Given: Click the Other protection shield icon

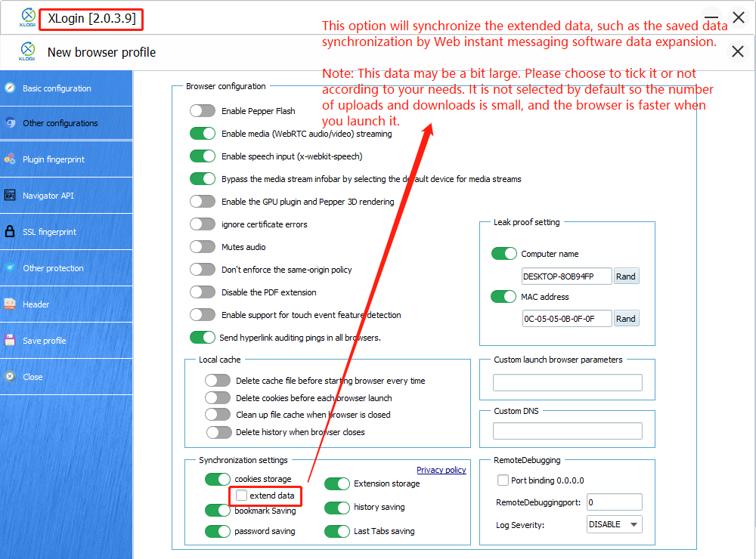Looking at the screenshot, I should coord(10,268).
